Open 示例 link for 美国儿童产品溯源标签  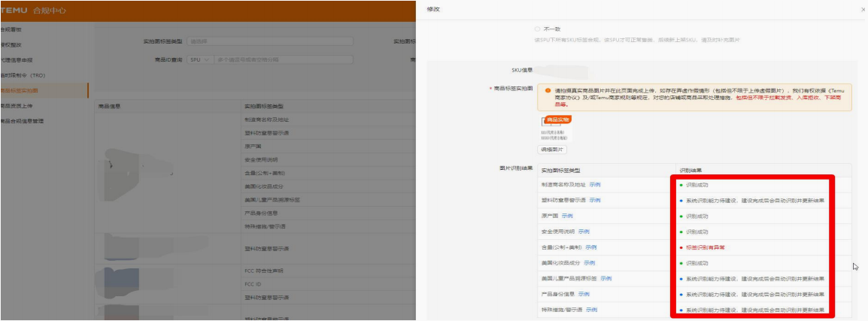click(605, 278)
